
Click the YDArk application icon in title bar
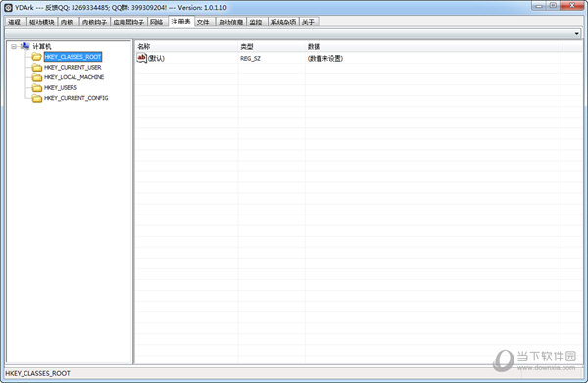[x=8, y=7]
